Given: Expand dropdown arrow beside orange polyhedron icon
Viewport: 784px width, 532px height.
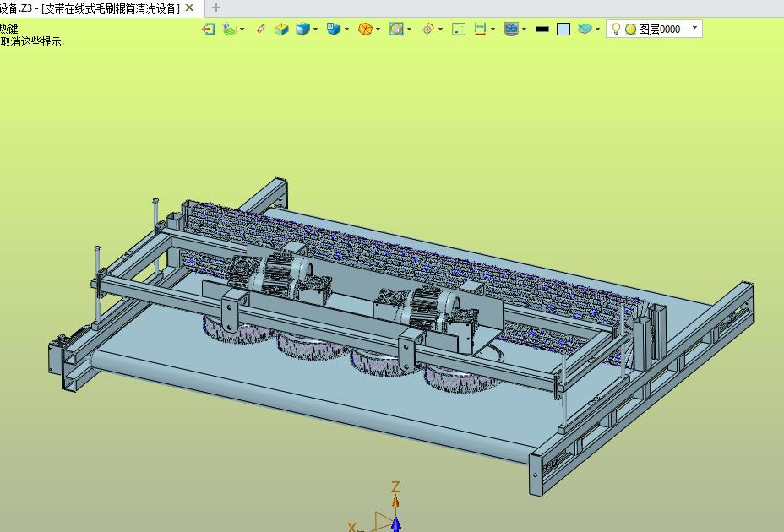Looking at the screenshot, I should 378,30.
